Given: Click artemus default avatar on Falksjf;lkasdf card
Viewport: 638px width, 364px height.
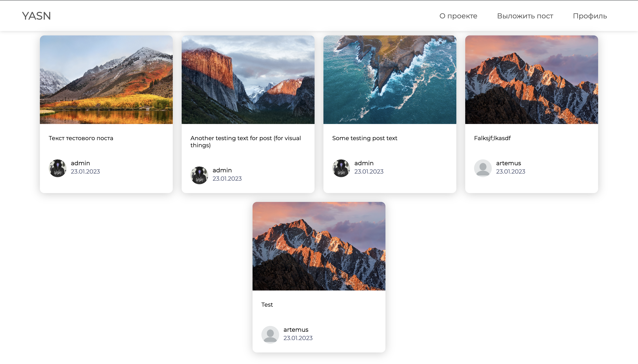Looking at the screenshot, I should tap(483, 168).
